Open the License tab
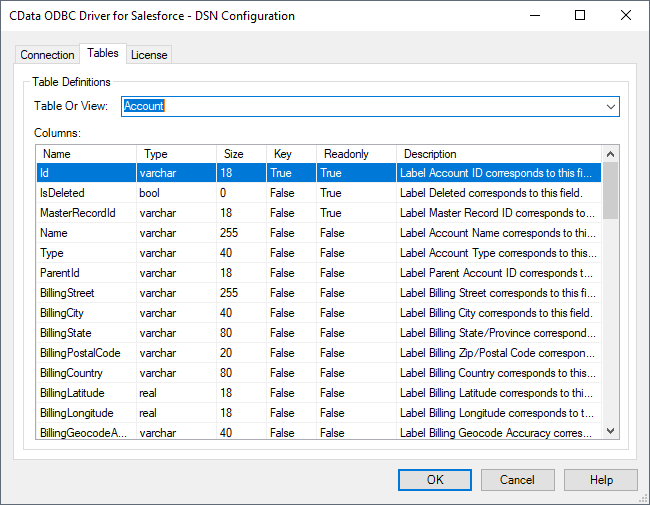The height and width of the screenshot is (505, 650). click(149, 55)
